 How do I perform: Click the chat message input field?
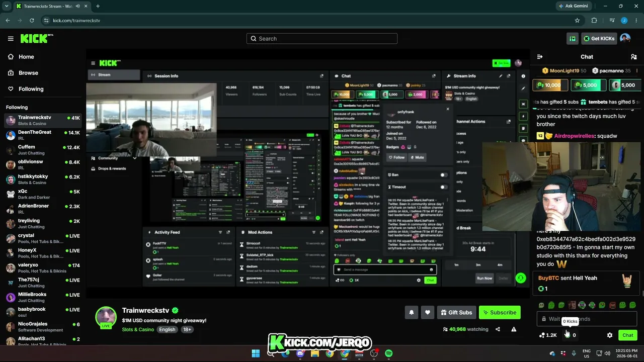click(587, 319)
